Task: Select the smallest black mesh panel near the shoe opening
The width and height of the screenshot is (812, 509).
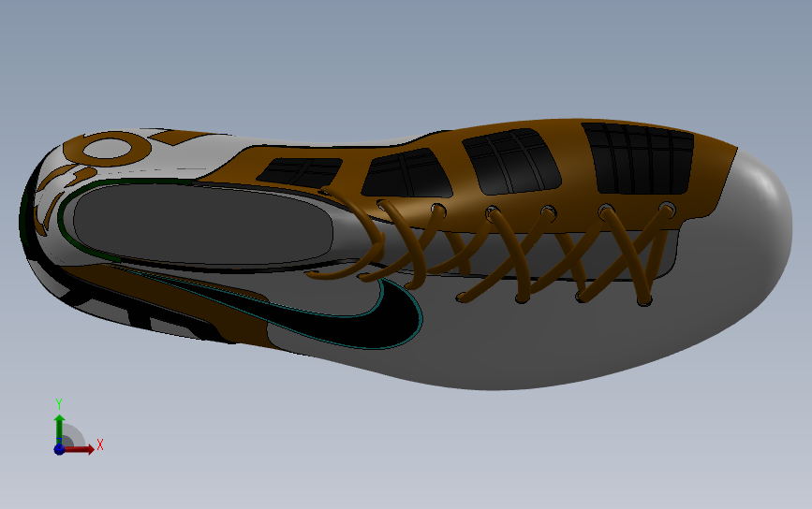Action: [x=300, y=171]
